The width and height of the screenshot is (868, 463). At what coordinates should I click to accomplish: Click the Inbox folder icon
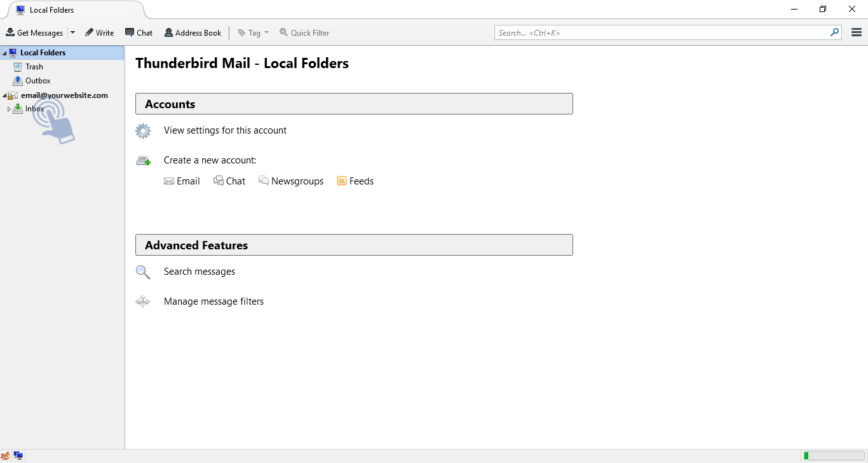point(18,109)
